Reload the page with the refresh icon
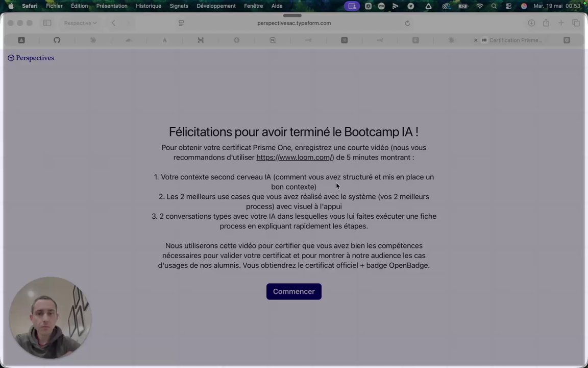 coord(407,24)
